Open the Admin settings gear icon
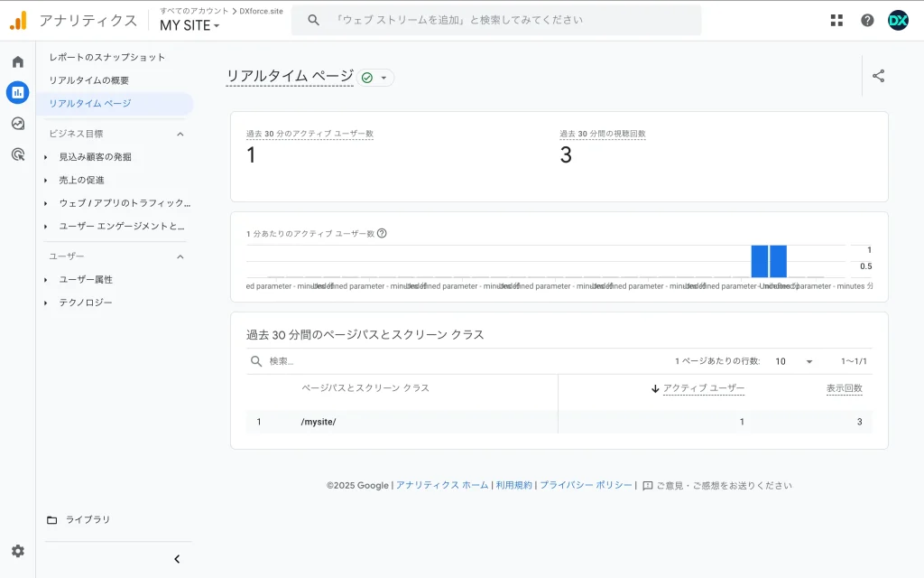This screenshot has height=578, width=924. 17,551
